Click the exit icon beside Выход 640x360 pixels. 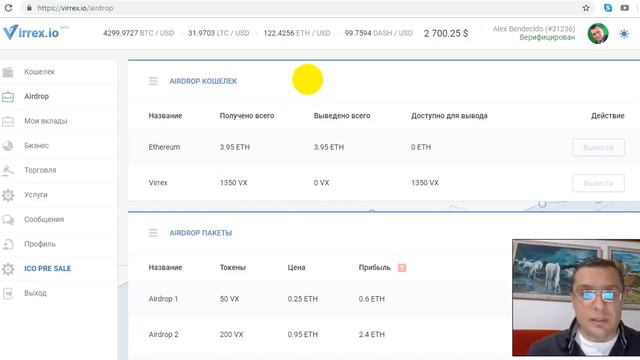tap(8, 293)
